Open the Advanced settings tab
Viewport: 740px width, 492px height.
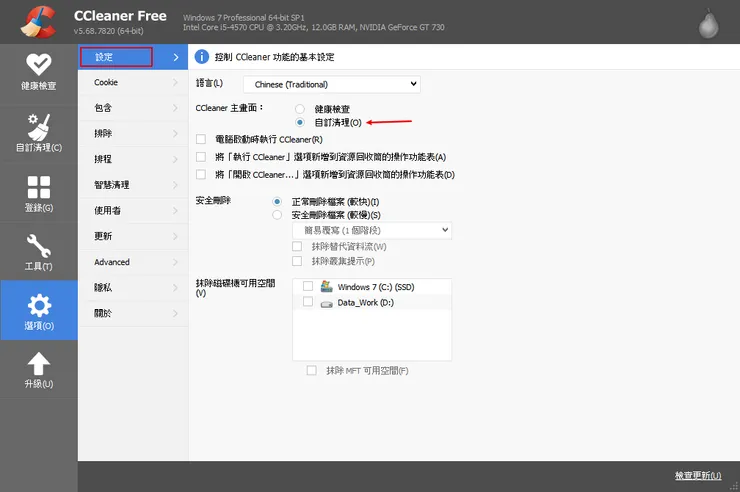[133, 262]
